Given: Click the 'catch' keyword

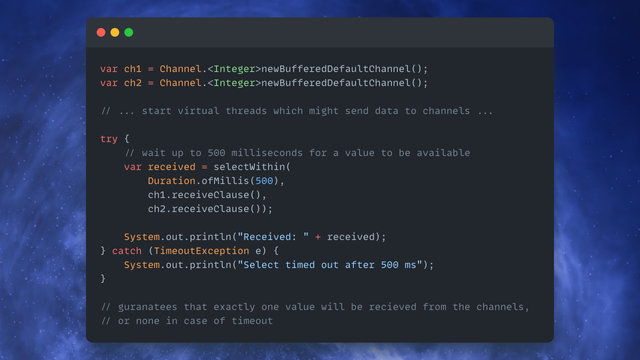Looking at the screenshot, I should click(127, 251).
